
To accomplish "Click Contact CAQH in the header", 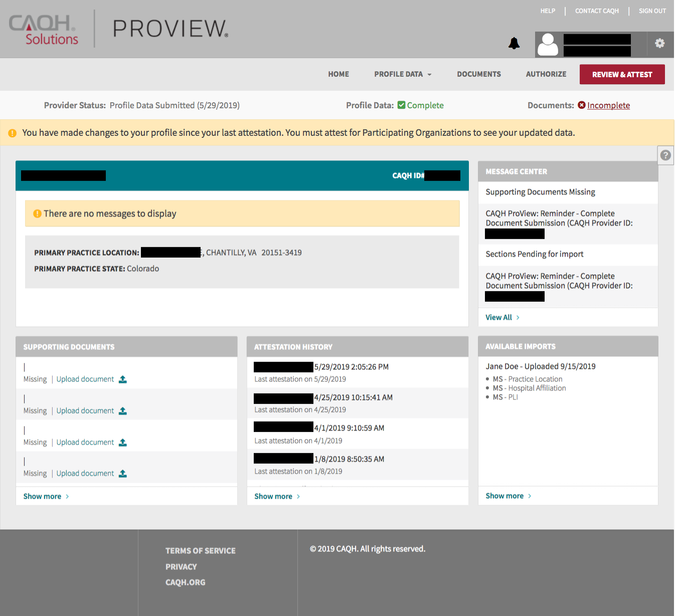I will click(x=597, y=11).
